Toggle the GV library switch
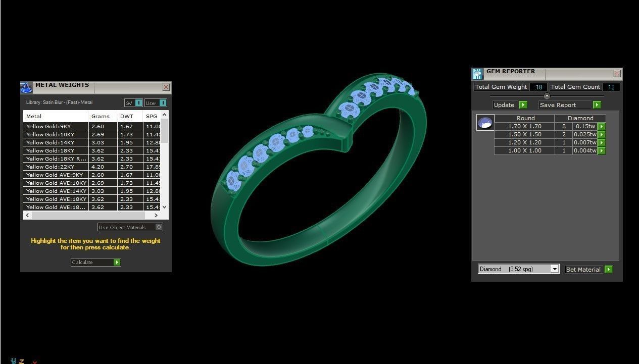Viewport: 639px width, 364px height. click(x=138, y=103)
